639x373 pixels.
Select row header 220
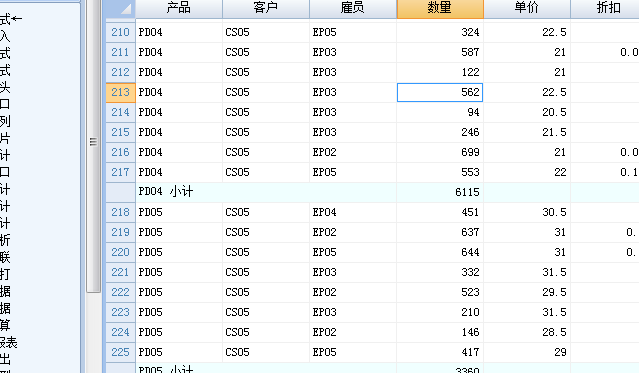point(121,252)
